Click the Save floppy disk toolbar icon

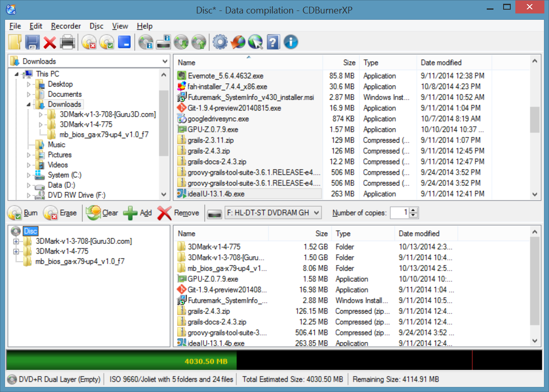(32, 42)
